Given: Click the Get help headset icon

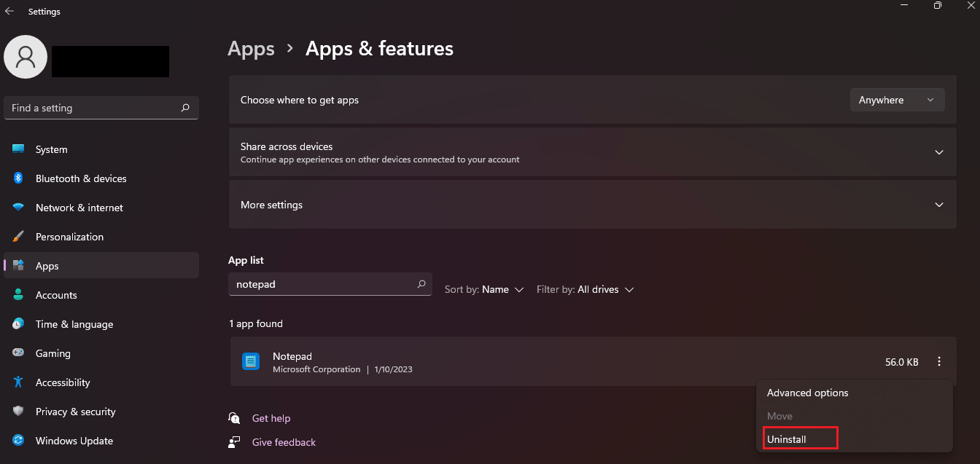Looking at the screenshot, I should click(234, 418).
